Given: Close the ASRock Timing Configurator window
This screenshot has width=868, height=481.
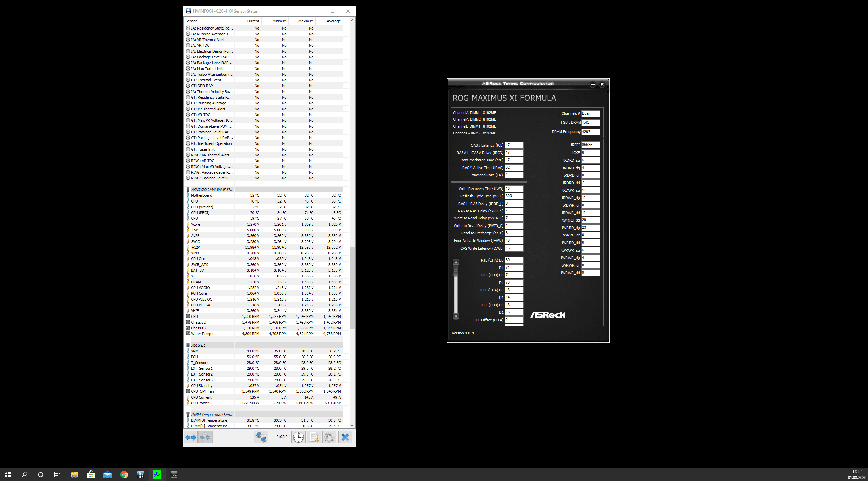Looking at the screenshot, I should coord(602,84).
